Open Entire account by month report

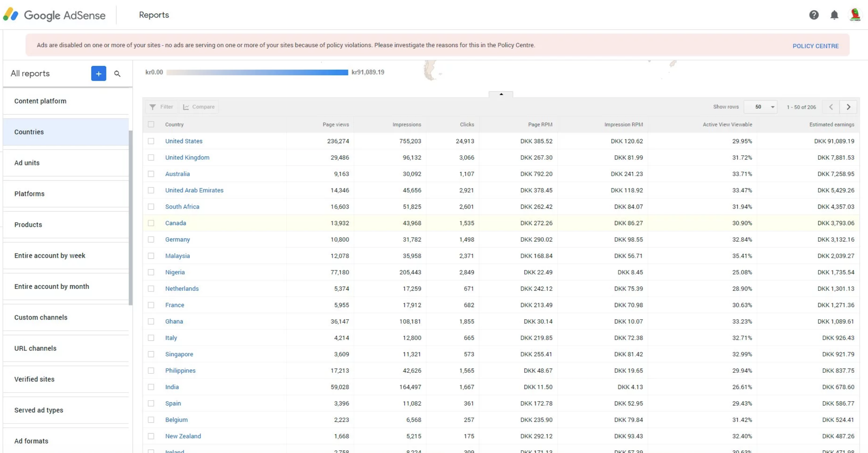pos(66,287)
